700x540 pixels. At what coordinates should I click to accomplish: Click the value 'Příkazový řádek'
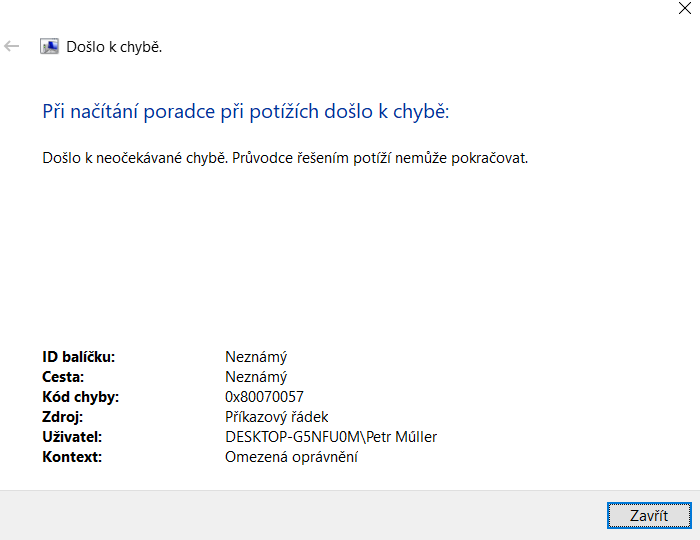(x=277, y=417)
